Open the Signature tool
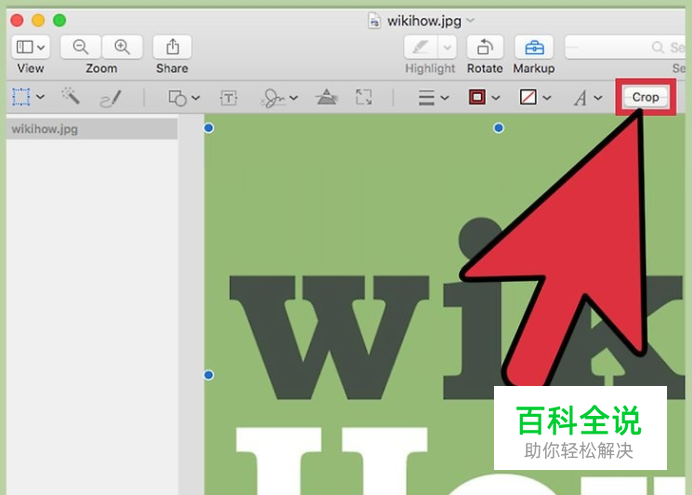The image size is (692, 495). pos(273,98)
